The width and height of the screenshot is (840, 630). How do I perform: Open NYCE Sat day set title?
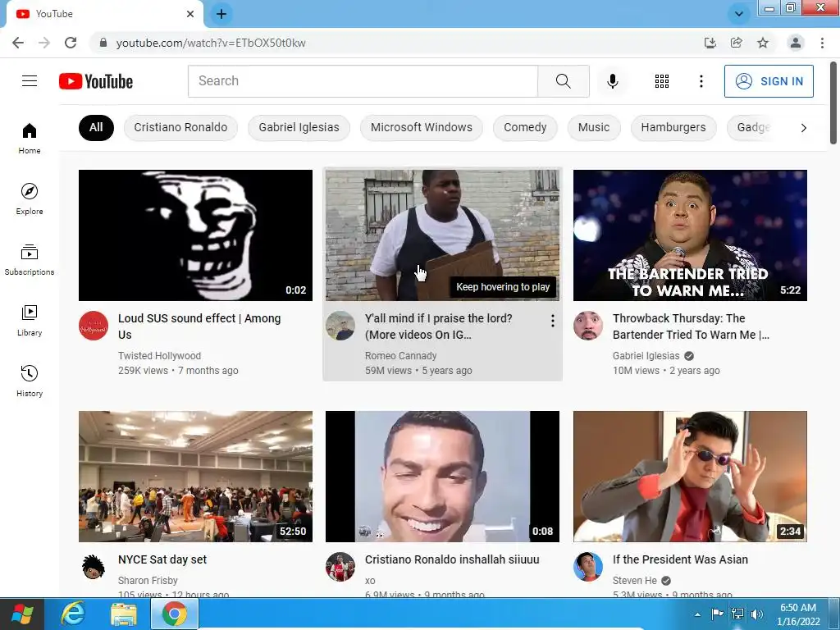[x=162, y=559]
